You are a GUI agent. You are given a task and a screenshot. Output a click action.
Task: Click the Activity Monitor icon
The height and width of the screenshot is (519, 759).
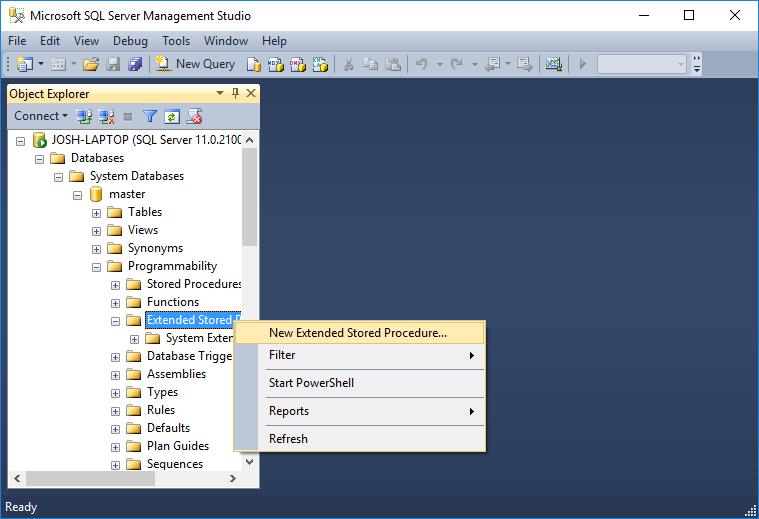coord(553,64)
